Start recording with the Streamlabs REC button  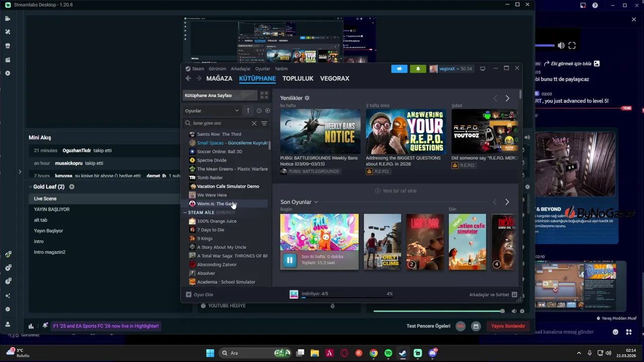point(460,326)
